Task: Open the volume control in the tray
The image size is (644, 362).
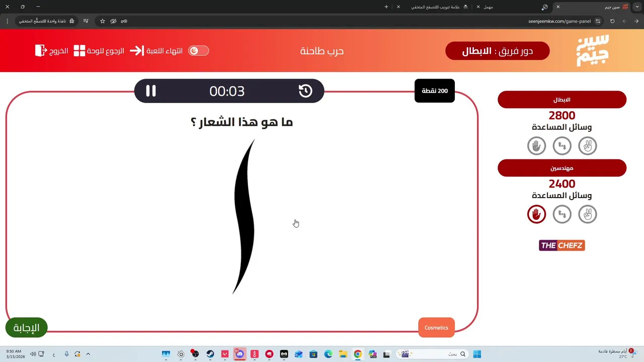Action: pos(33,354)
